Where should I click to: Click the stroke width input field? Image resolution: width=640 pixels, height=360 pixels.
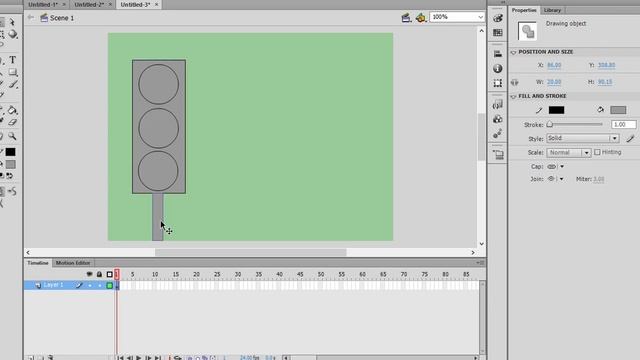point(623,124)
